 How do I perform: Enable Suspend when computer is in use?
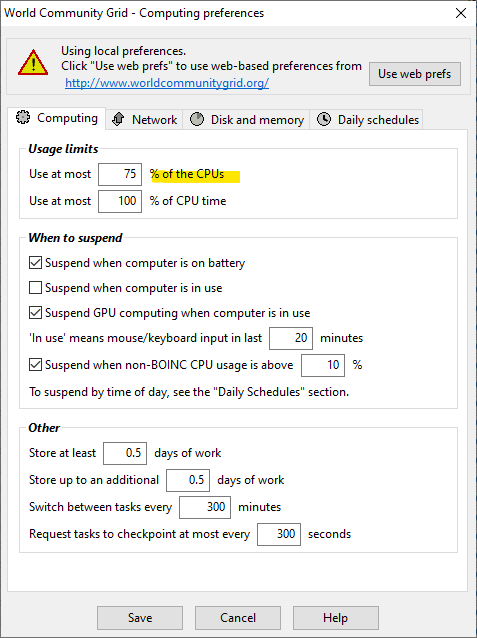pos(35,288)
